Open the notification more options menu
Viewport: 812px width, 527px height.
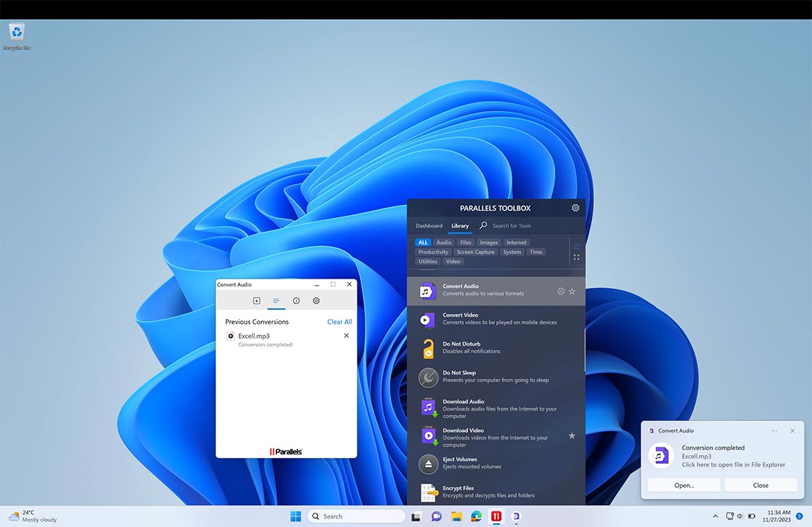775,430
